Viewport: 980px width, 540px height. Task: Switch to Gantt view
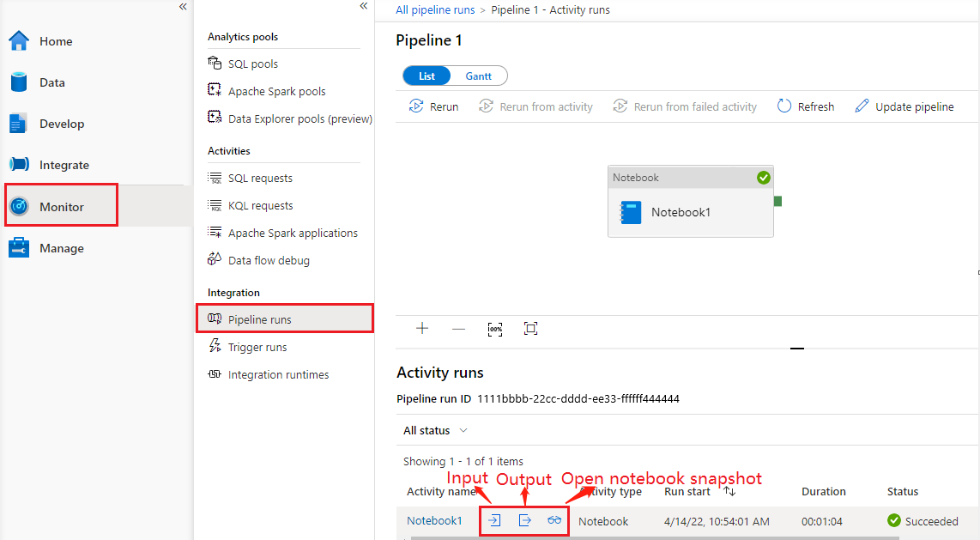479,76
